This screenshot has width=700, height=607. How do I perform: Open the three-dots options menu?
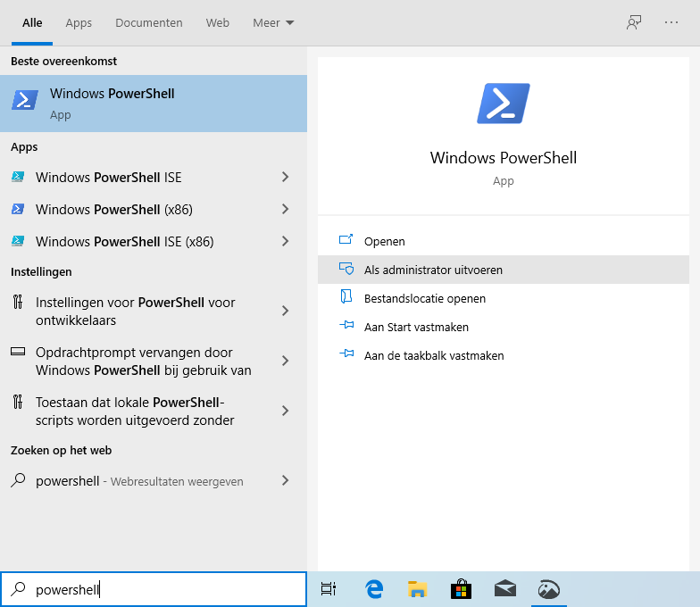pyautogui.click(x=671, y=22)
